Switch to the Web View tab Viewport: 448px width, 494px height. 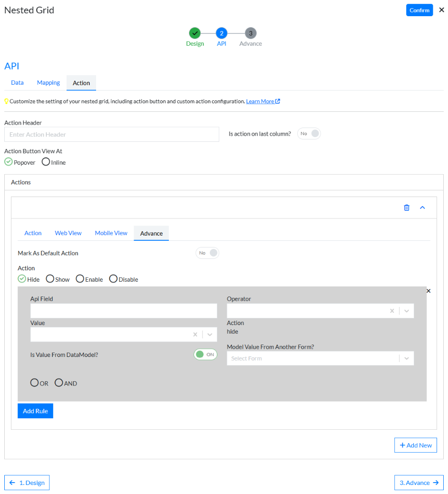[x=68, y=233]
